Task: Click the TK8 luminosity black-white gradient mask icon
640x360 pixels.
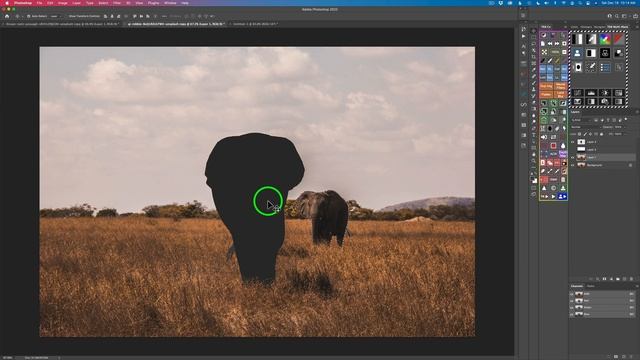Action: tap(577, 39)
